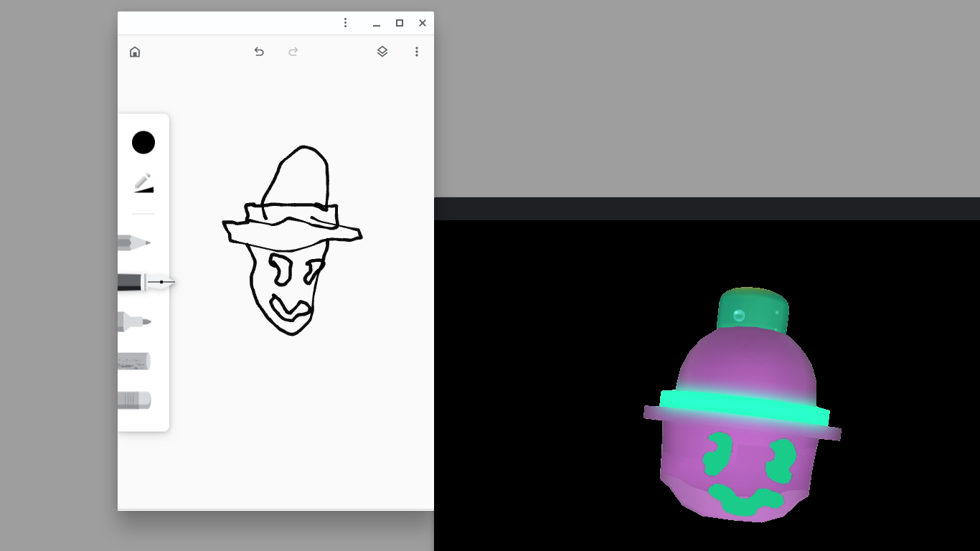
Task: Select the ink pen tool
Action: point(146,283)
